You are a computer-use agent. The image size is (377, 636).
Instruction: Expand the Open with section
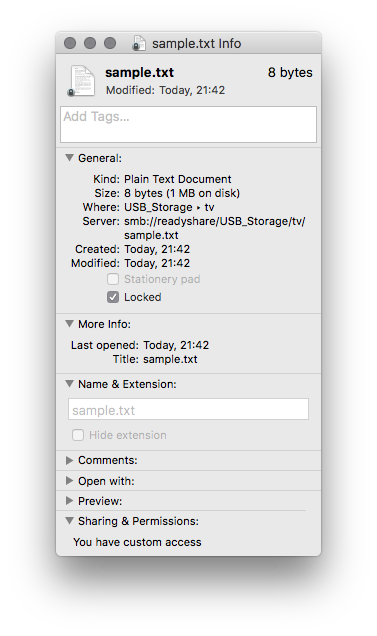(69, 481)
